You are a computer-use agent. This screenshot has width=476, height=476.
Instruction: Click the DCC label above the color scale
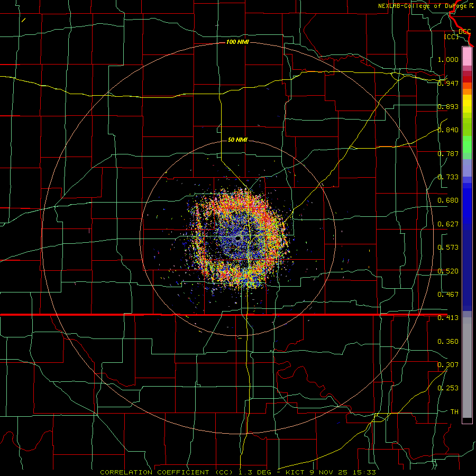tap(465, 31)
